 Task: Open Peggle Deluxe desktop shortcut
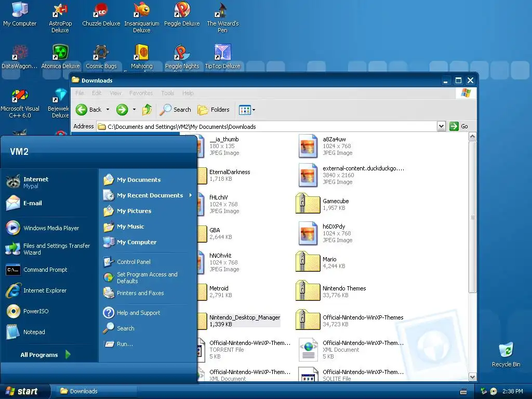click(182, 15)
